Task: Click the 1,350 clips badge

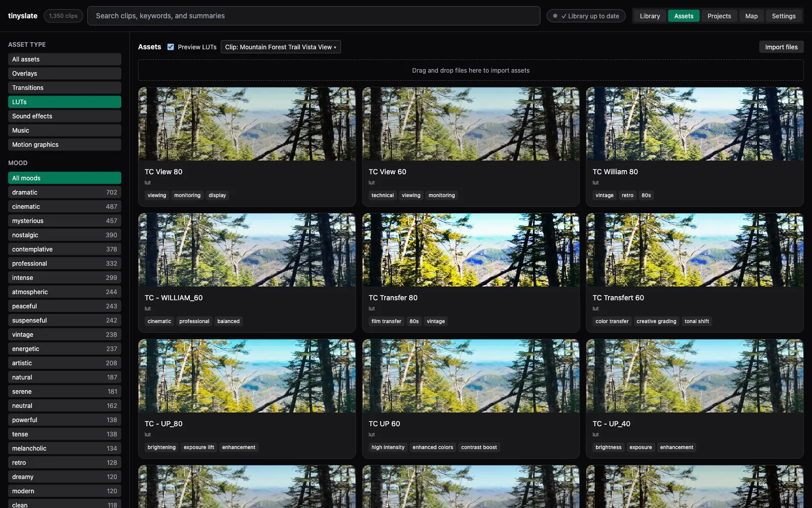Action: (x=63, y=16)
